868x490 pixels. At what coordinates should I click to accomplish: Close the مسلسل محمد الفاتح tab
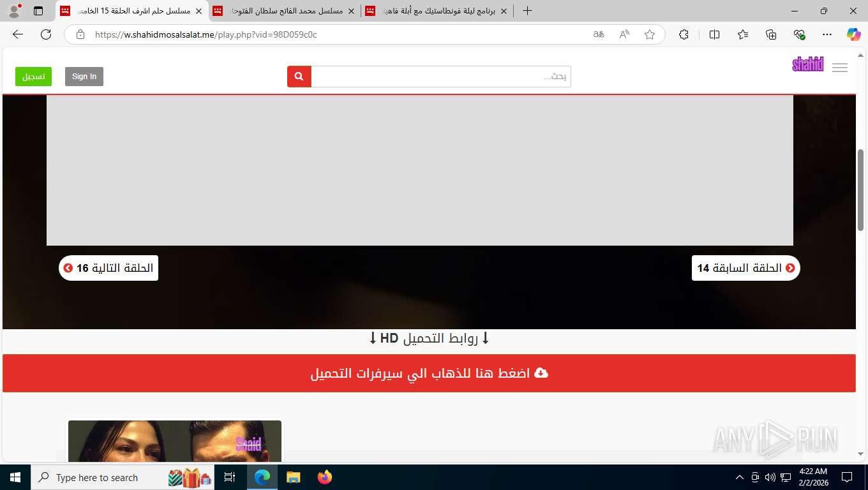click(x=350, y=11)
